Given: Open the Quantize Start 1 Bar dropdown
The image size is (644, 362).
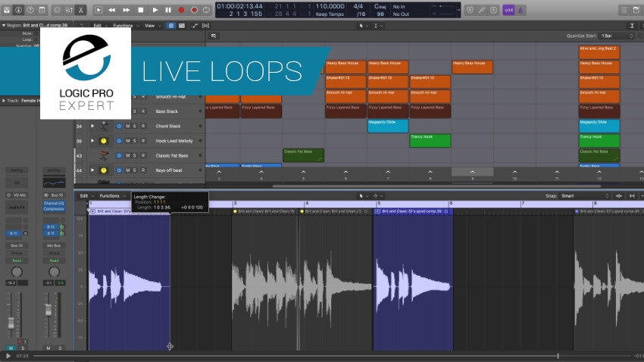Looking at the screenshot, I should click(x=617, y=36).
